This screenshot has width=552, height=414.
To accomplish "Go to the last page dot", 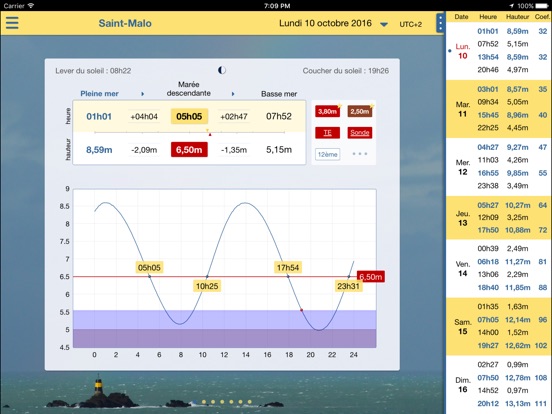I will 250,402.
